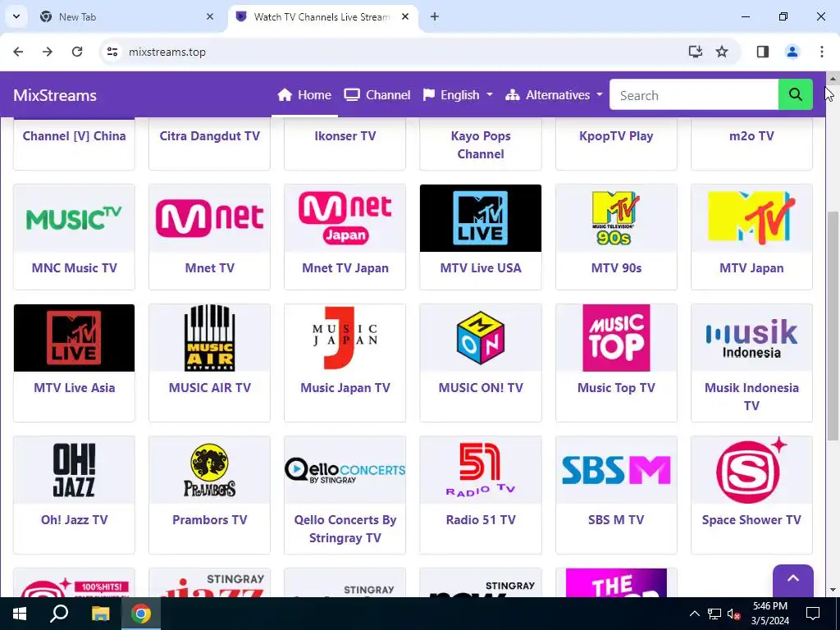Click the scroll-to-top arrow button
The width and height of the screenshot is (840, 630).
point(793,580)
